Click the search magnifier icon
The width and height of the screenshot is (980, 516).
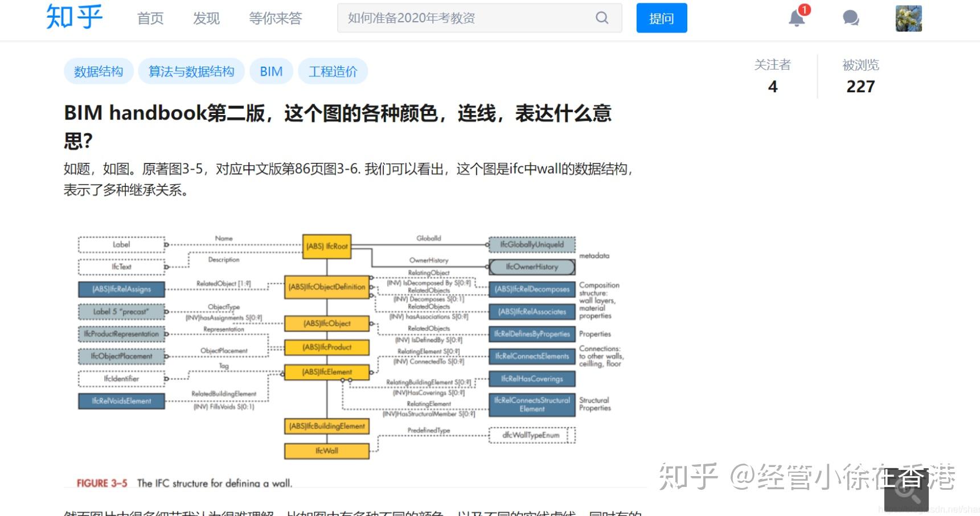(x=601, y=18)
